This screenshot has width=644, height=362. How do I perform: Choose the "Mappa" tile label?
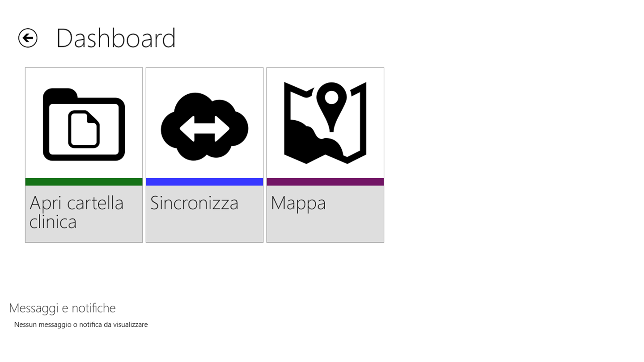[x=298, y=203]
